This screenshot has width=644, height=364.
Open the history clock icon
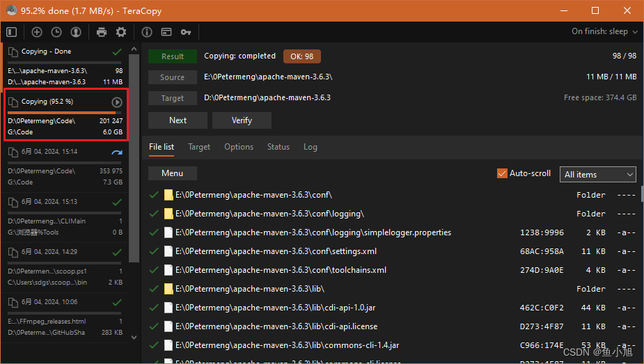56,32
